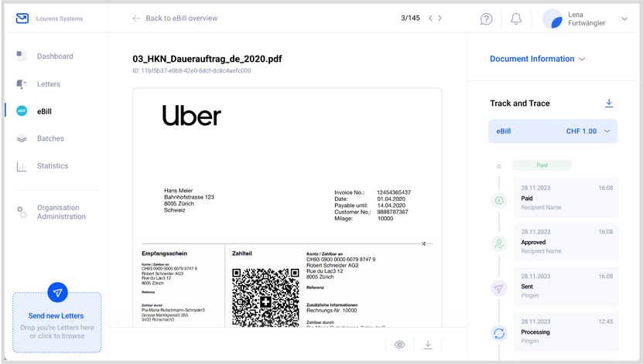643x364 pixels.
Task: Click the teal eBill icon
Action: click(x=22, y=111)
